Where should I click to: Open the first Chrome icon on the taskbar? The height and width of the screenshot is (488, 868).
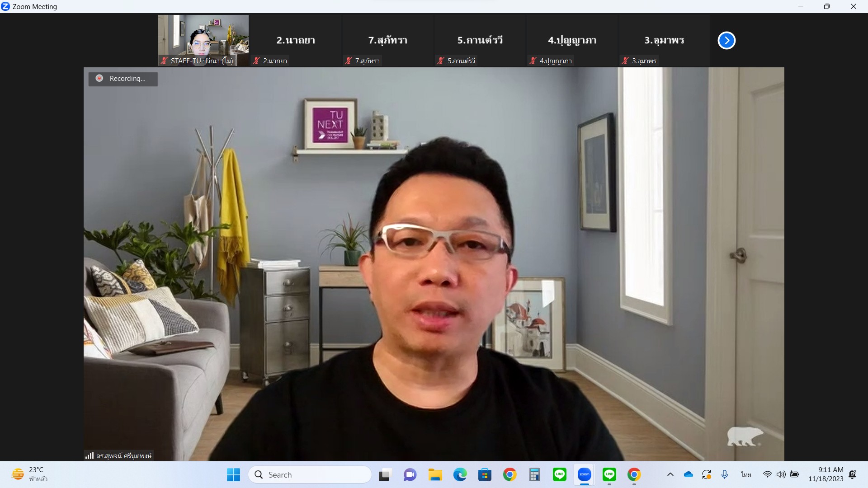pyautogui.click(x=510, y=475)
